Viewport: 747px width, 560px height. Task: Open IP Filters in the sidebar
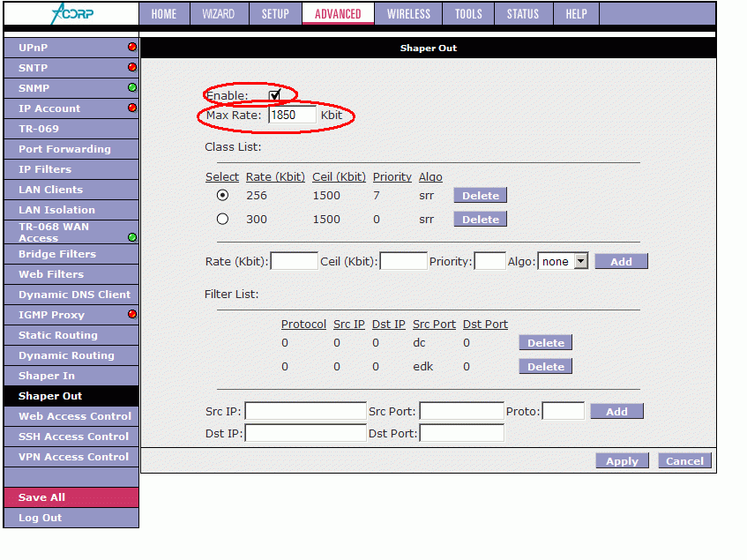(71, 169)
